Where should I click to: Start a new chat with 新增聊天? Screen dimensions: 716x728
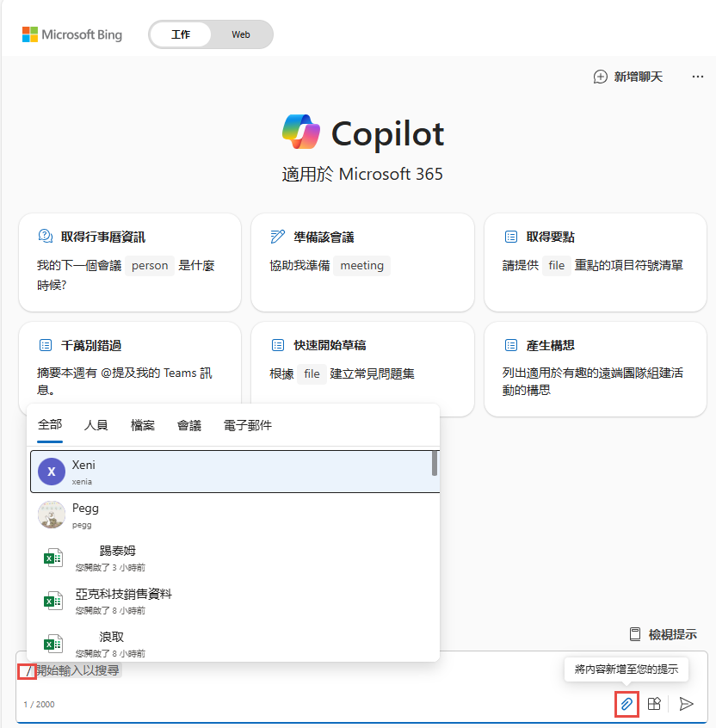[x=627, y=77]
